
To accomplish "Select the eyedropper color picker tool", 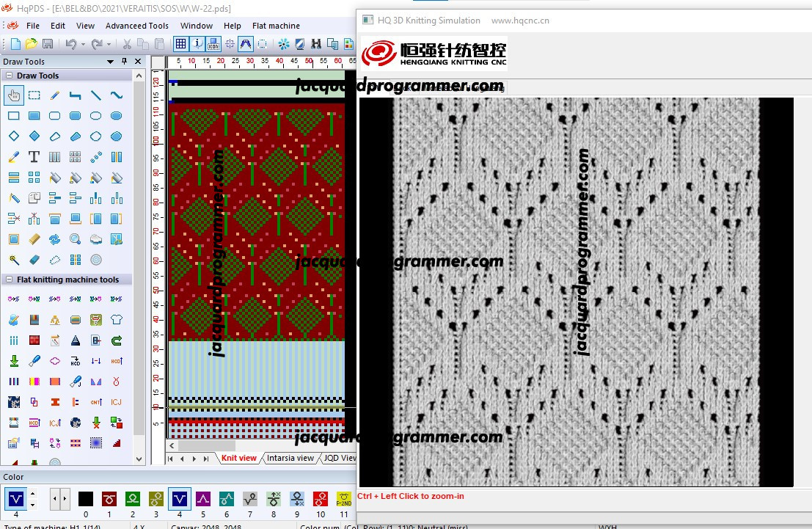I will pos(13,156).
